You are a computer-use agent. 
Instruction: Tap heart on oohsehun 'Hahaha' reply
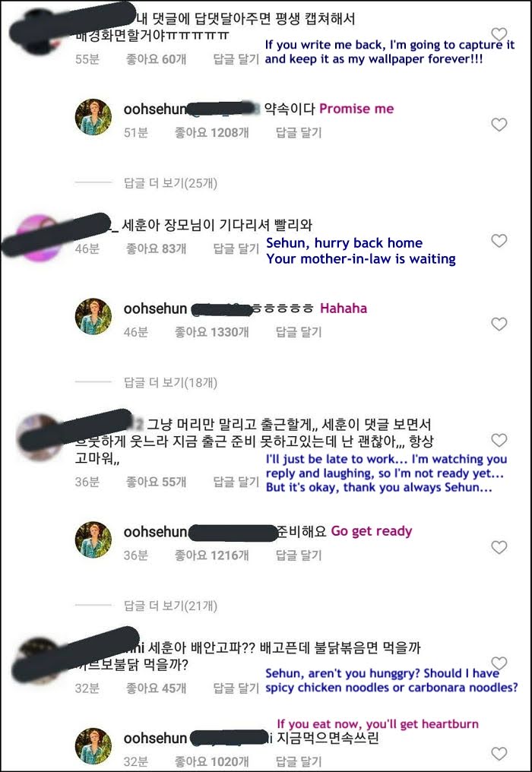(499, 324)
